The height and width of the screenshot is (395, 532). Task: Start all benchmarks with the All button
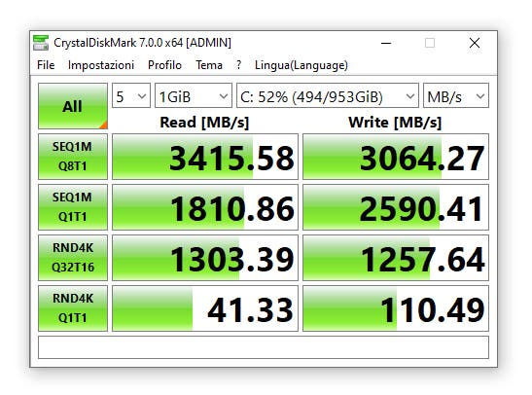73,106
